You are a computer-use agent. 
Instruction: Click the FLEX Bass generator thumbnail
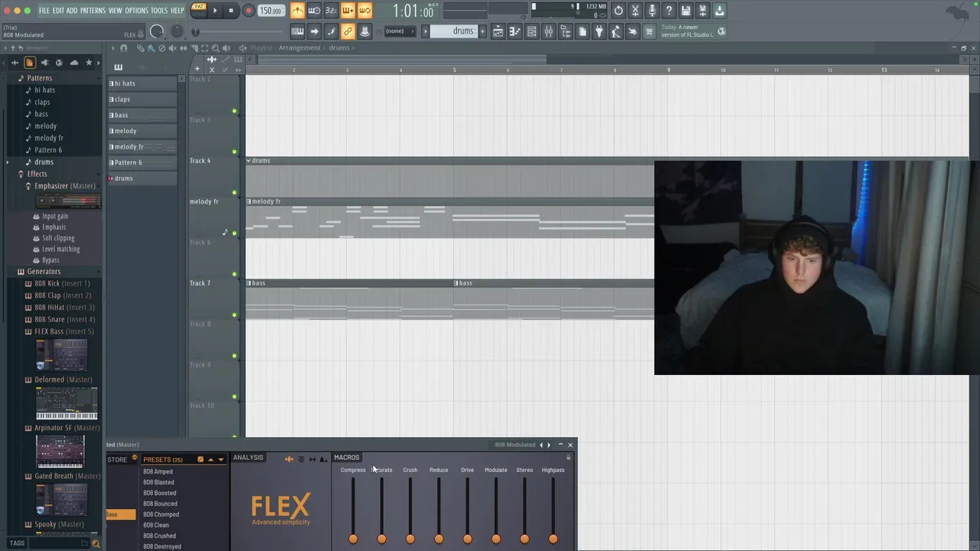(61, 355)
